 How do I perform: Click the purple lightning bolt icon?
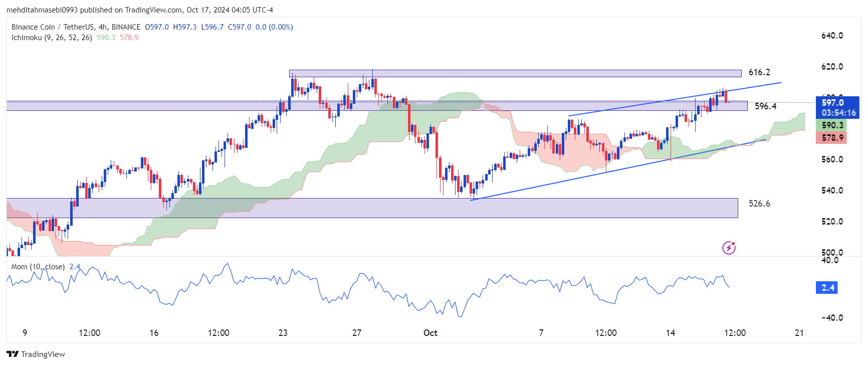coord(729,248)
